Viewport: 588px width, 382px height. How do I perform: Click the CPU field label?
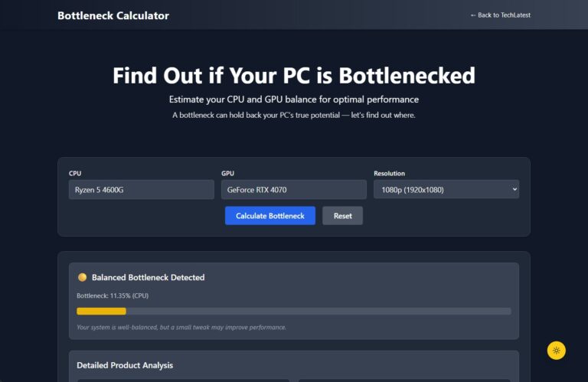pyautogui.click(x=75, y=174)
